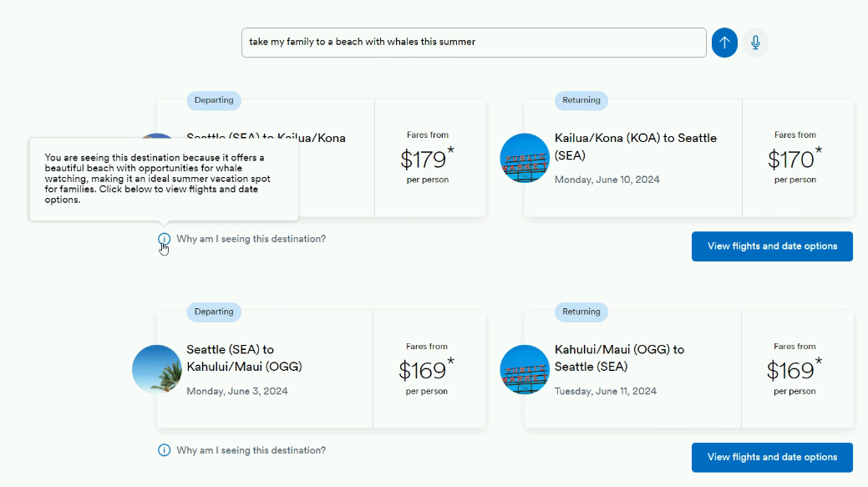Select the Departing tag on Maui card
The height and width of the screenshot is (487, 868).
(x=214, y=312)
